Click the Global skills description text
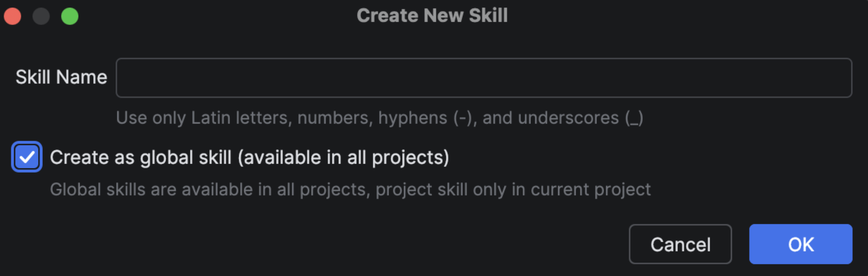This screenshot has height=276, width=868. [x=350, y=190]
